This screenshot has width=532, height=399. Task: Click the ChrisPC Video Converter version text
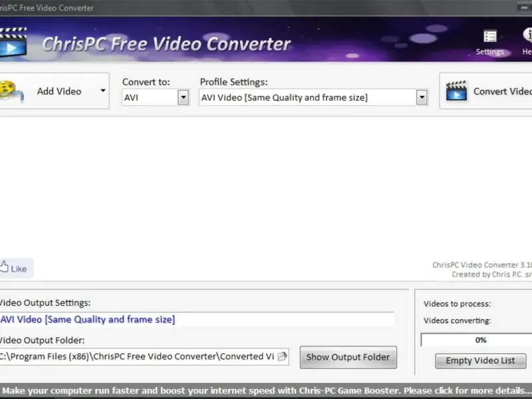[481, 265]
